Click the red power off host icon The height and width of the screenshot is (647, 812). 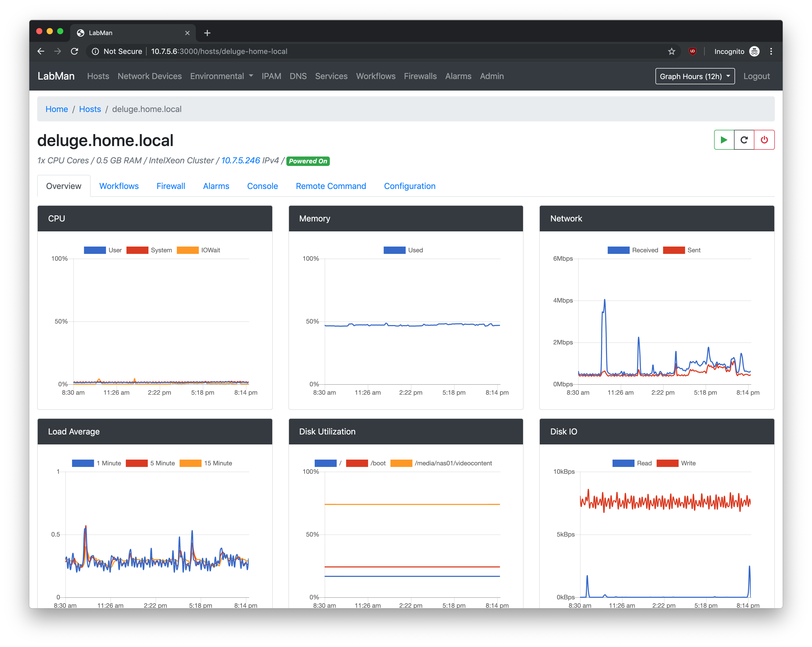click(764, 140)
